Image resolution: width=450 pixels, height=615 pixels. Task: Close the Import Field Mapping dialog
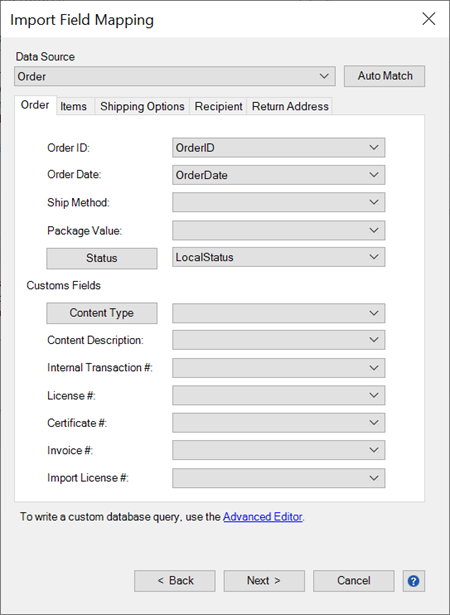coord(428,18)
